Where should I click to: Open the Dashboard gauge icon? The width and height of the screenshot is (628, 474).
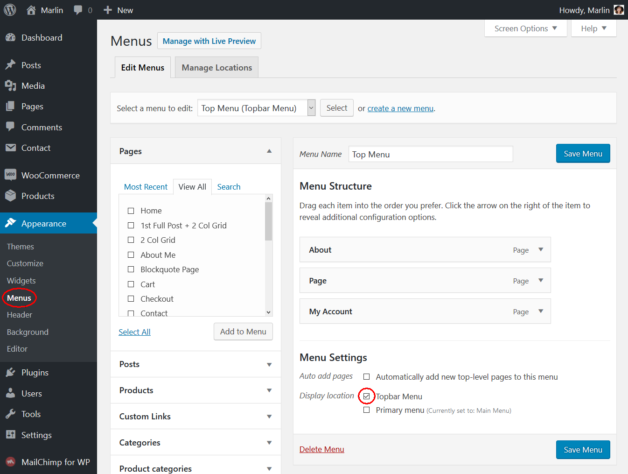10,37
